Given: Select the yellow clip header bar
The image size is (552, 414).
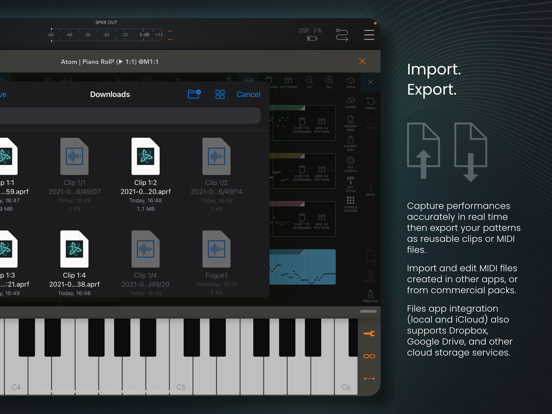Looking at the screenshot, I should (287, 156).
